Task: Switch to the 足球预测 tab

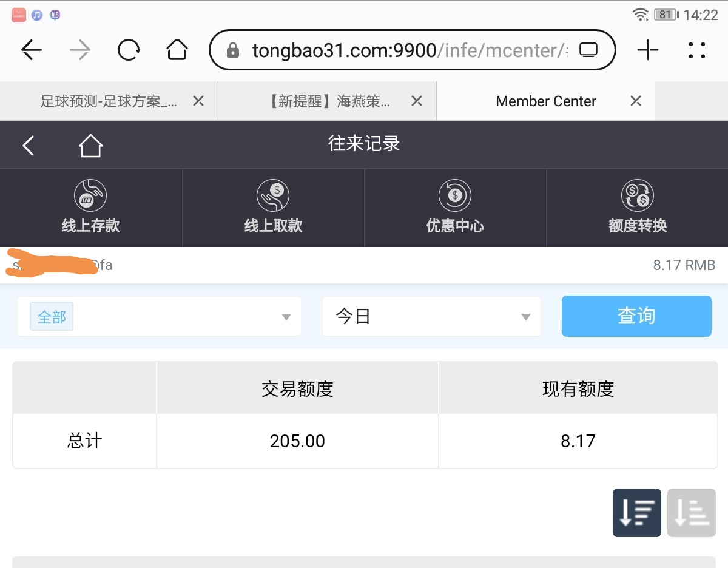Action: coord(108,101)
